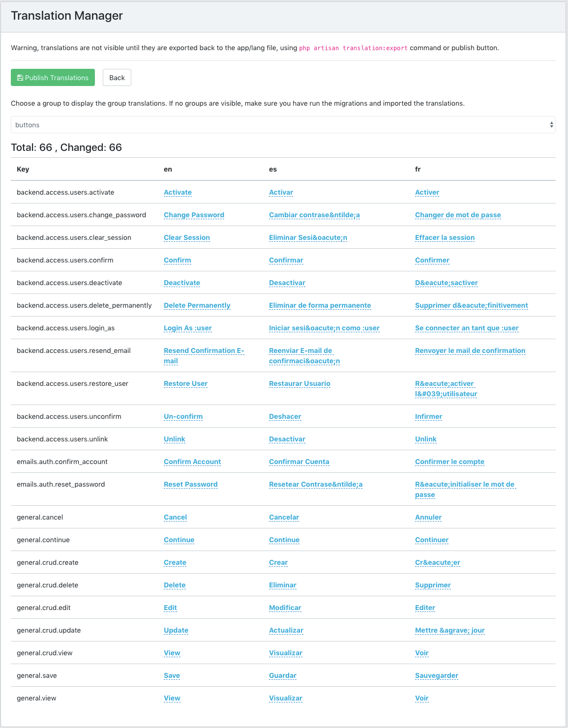Screen dimensions: 568x728
Task: Click the Back button
Action: pos(117,78)
